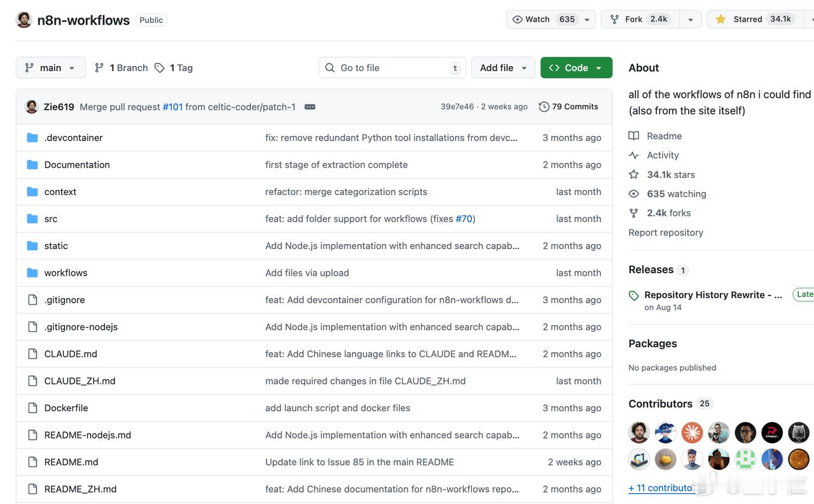The height and width of the screenshot is (504, 814).
Task: Open pull request #101 link
Action: [172, 107]
